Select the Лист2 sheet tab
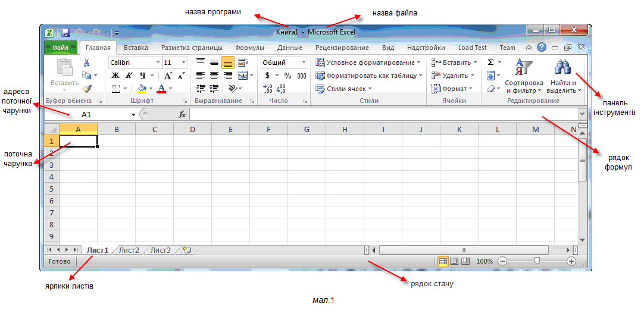This screenshot has width=644, height=310. point(129,250)
